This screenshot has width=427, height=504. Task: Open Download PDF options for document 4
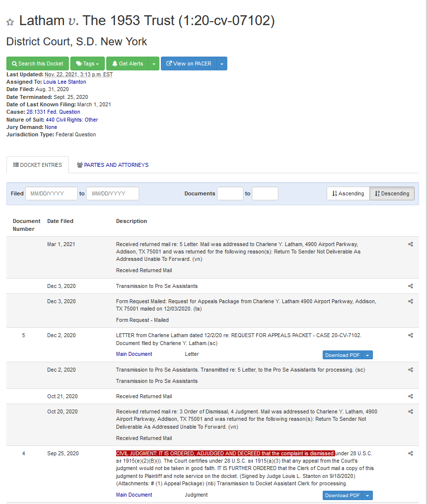[367, 495]
